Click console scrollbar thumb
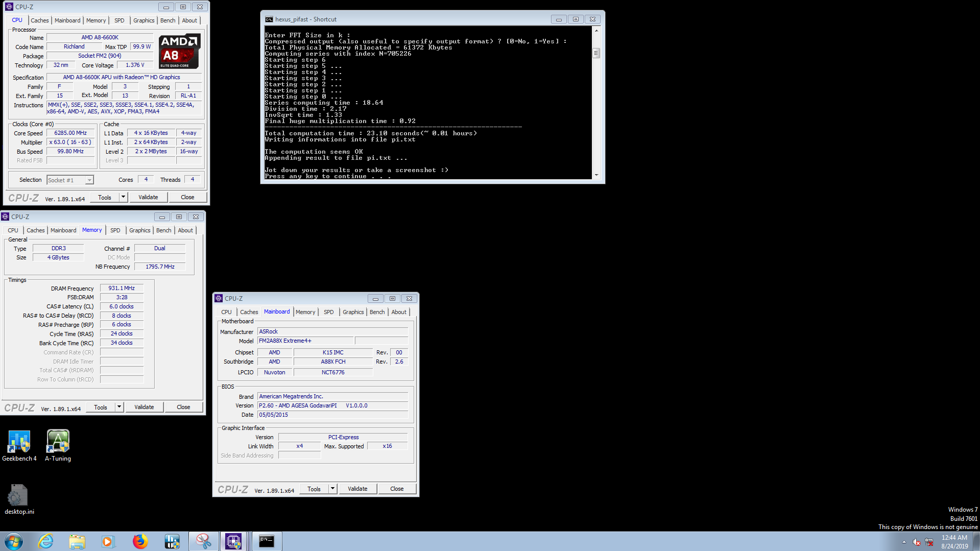This screenshot has width=980, height=551. [x=596, y=53]
